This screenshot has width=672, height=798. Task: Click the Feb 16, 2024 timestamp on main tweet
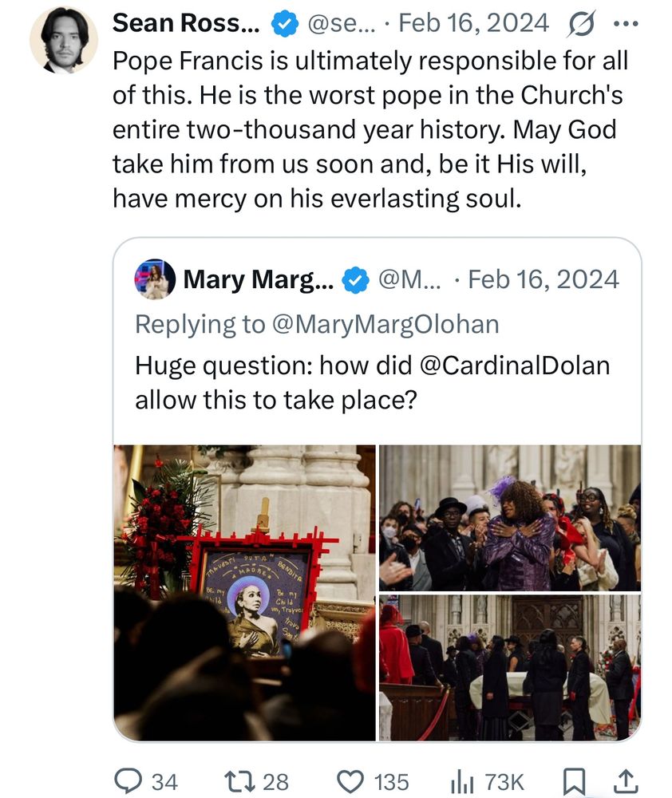point(474,24)
